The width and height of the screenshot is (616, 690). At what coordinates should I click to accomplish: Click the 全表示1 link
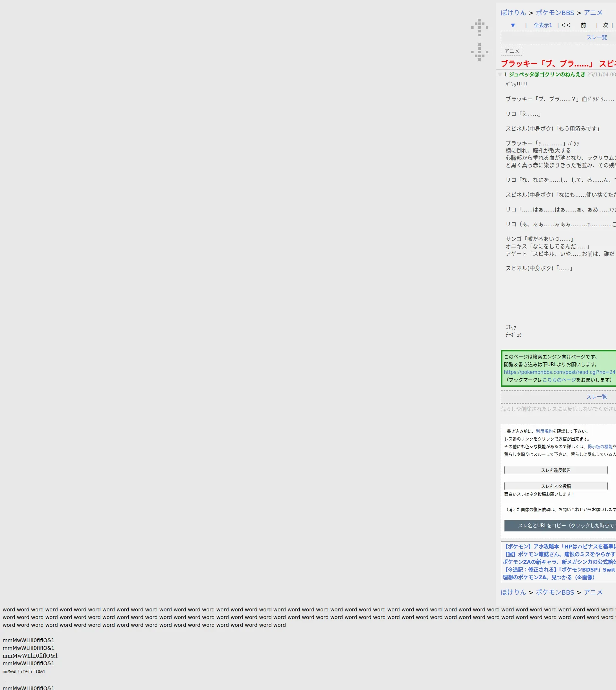click(x=543, y=25)
